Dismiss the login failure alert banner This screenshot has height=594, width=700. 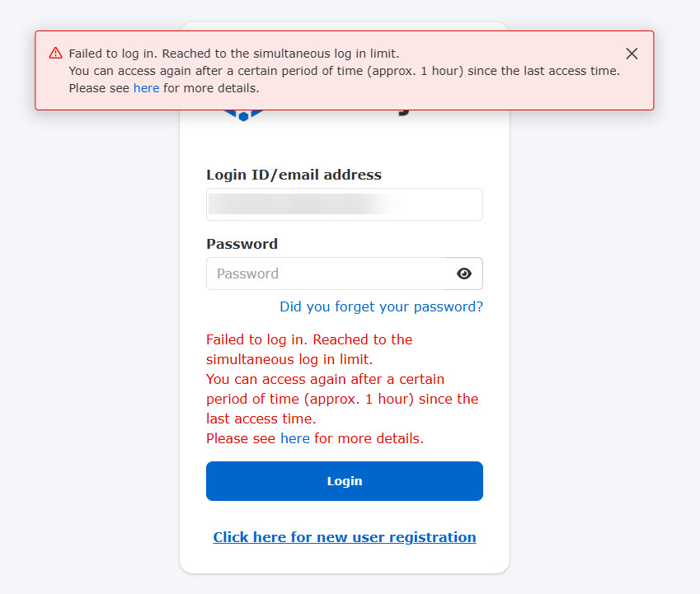point(632,54)
